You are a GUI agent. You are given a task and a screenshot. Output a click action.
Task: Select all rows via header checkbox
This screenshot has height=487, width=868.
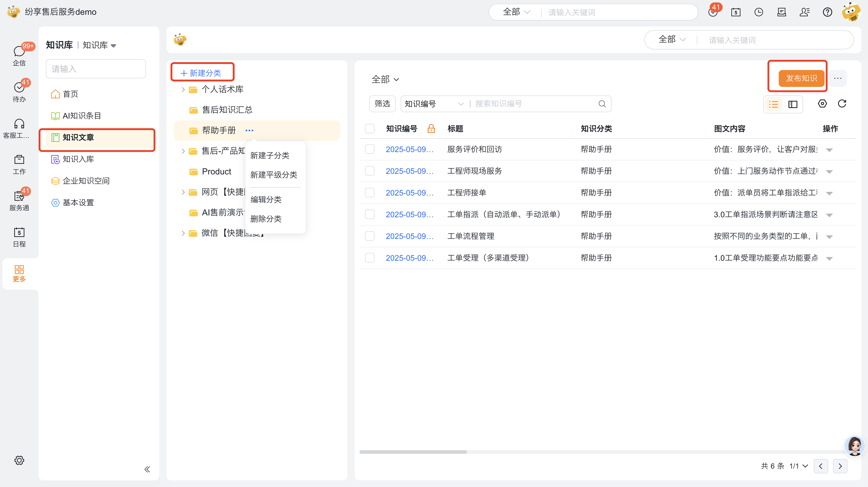tap(370, 129)
